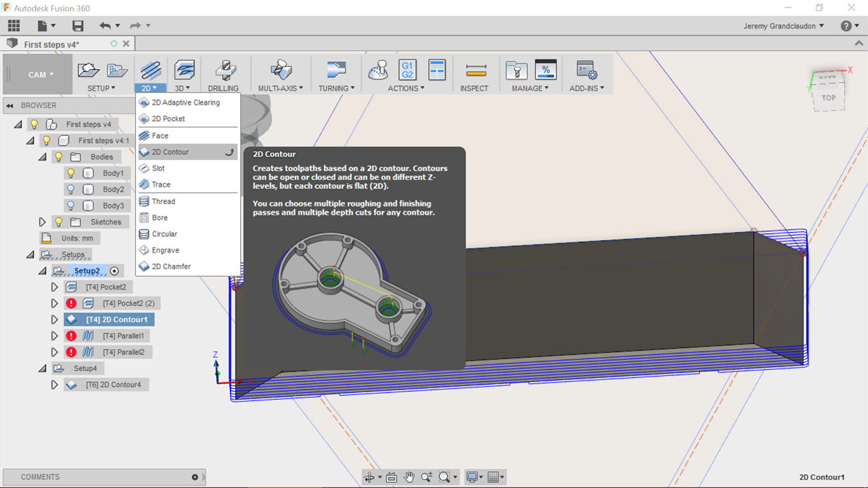Image resolution: width=868 pixels, height=488 pixels.
Task: Select 2D Chamfer menu item
Action: 188,266
